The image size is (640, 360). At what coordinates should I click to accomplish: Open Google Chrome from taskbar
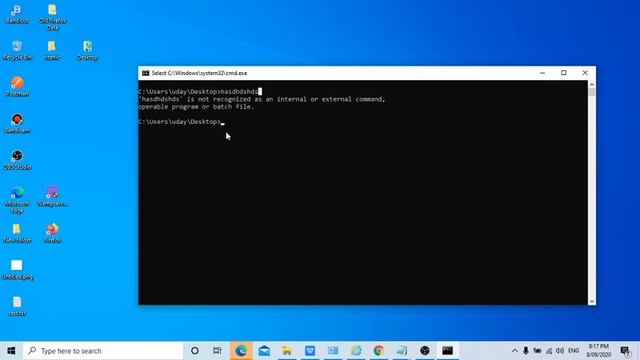click(379, 351)
